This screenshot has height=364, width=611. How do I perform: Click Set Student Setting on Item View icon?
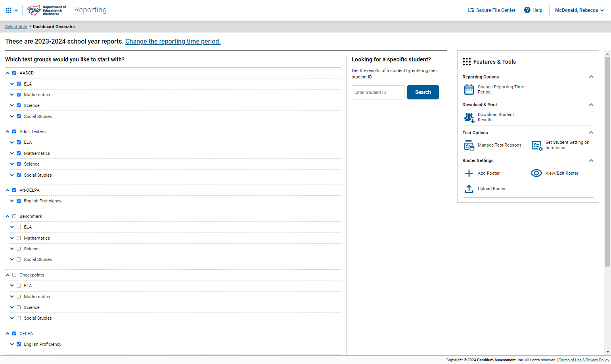tap(537, 145)
